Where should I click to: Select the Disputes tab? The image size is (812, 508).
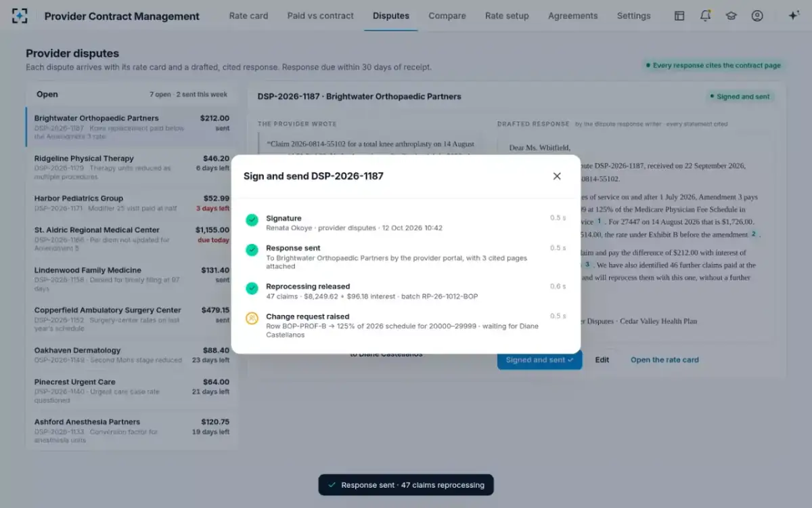pyautogui.click(x=391, y=16)
